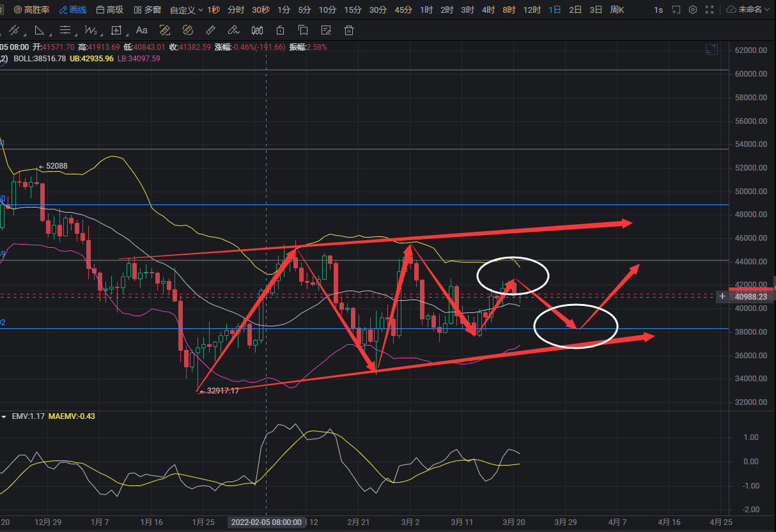776x532 pixels.
Task: Toggle the 多窗 multi-window layout
Action: tap(148, 10)
